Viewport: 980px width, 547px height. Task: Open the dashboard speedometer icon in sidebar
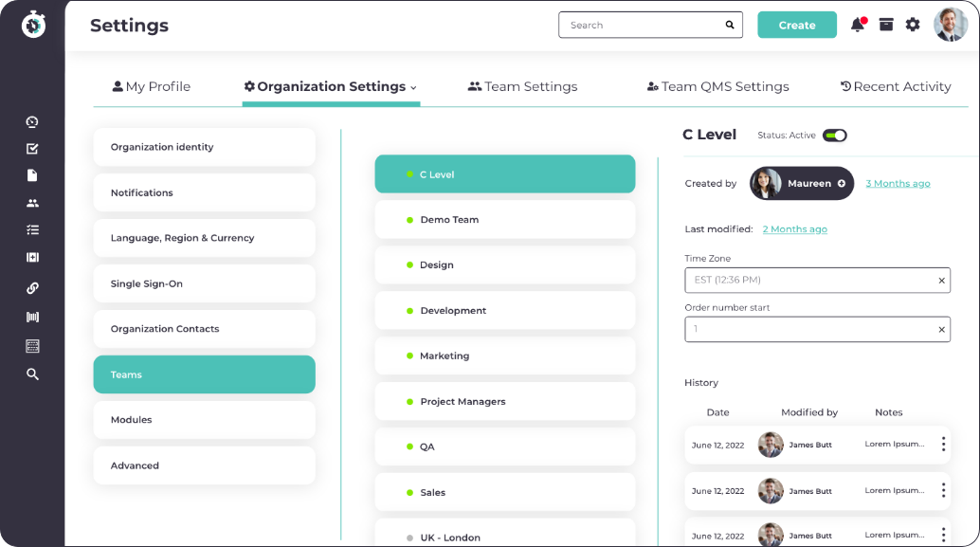(31, 121)
